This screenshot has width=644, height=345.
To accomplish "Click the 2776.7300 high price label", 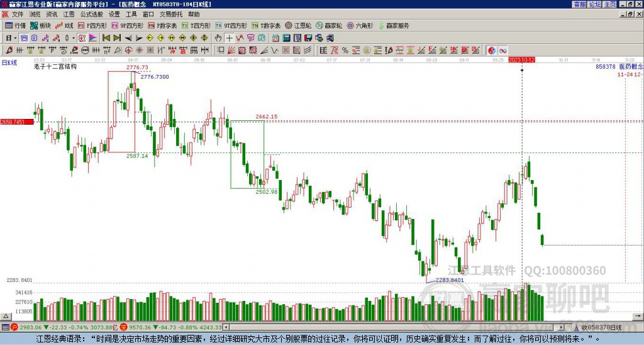I will (x=155, y=77).
